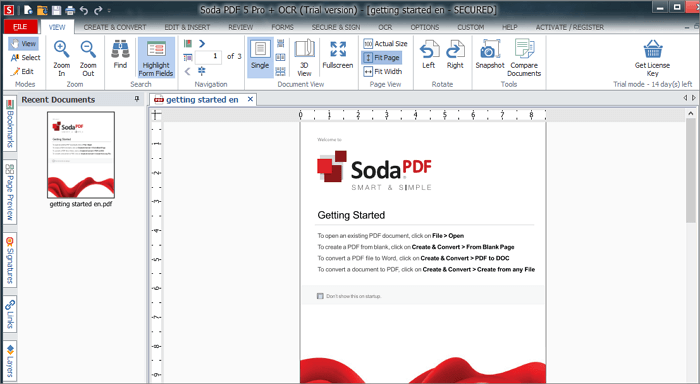Click the Zoom Out magnifier

tap(88, 58)
